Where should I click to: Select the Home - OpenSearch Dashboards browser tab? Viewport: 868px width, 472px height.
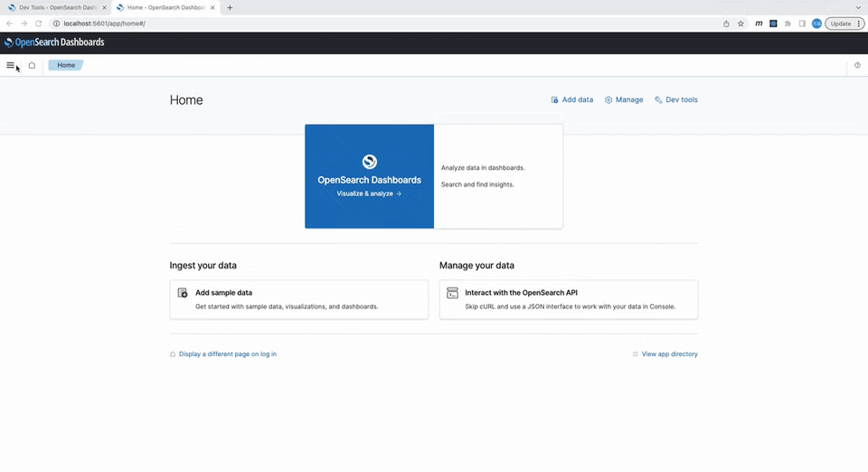[x=165, y=8]
